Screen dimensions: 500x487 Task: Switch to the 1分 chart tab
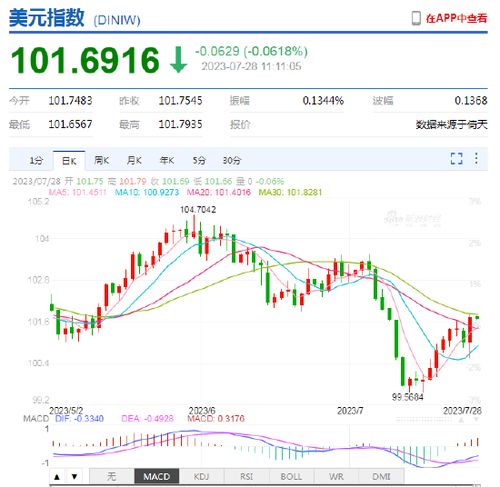click(x=36, y=160)
